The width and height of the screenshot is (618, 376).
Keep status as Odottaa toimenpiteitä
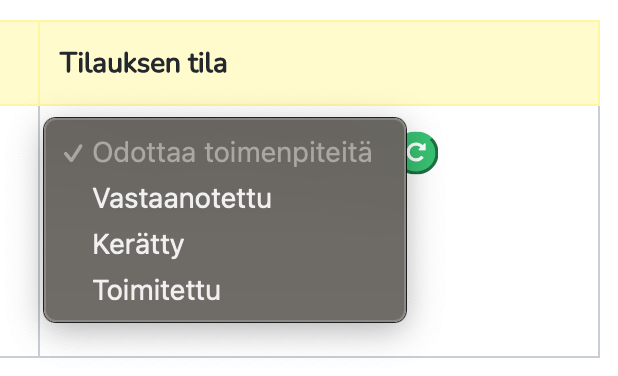point(225,153)
